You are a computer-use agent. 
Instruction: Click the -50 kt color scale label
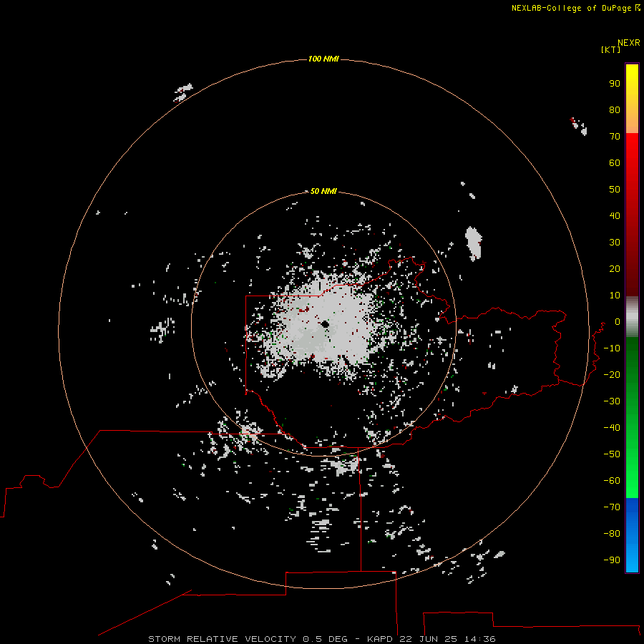pyautogui.click(x=612, y=454)
